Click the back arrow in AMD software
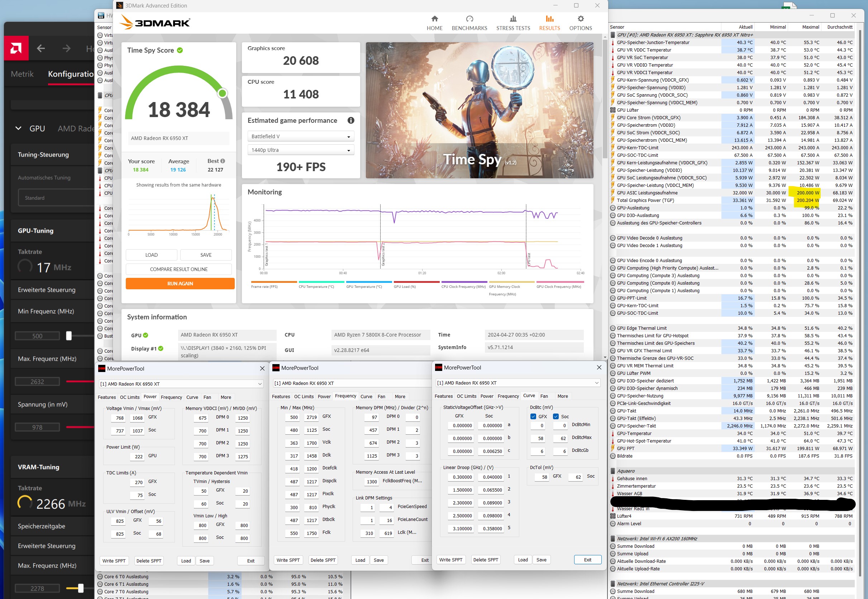868x599 pixels. pyautogui.click(x=41, y=48)
